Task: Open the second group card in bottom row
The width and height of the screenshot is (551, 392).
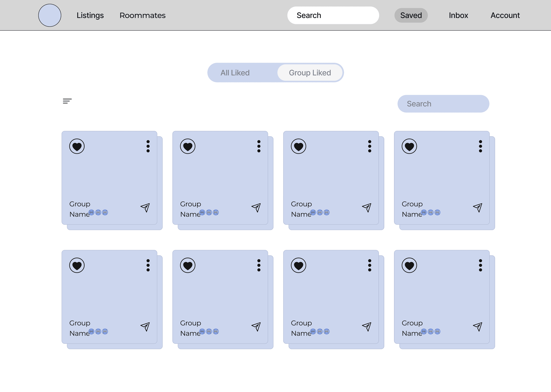Action: click(220, 297)
